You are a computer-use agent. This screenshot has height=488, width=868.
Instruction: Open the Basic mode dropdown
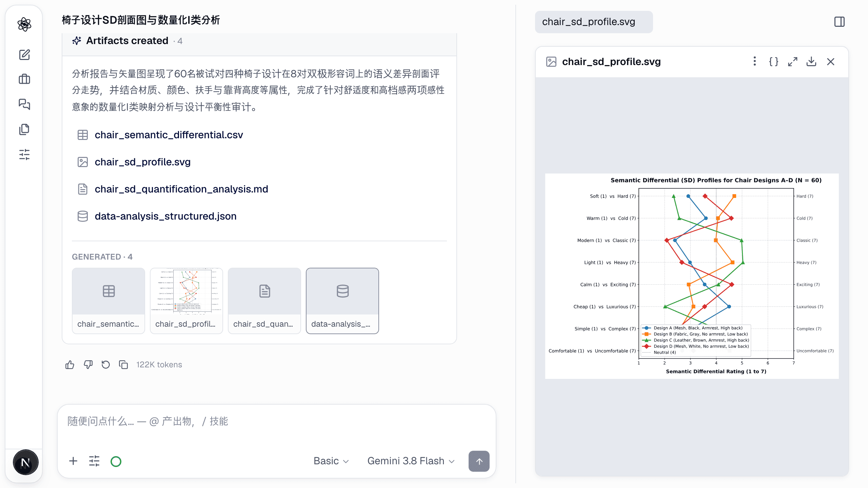pyautogui.click(x=331, y=461)
